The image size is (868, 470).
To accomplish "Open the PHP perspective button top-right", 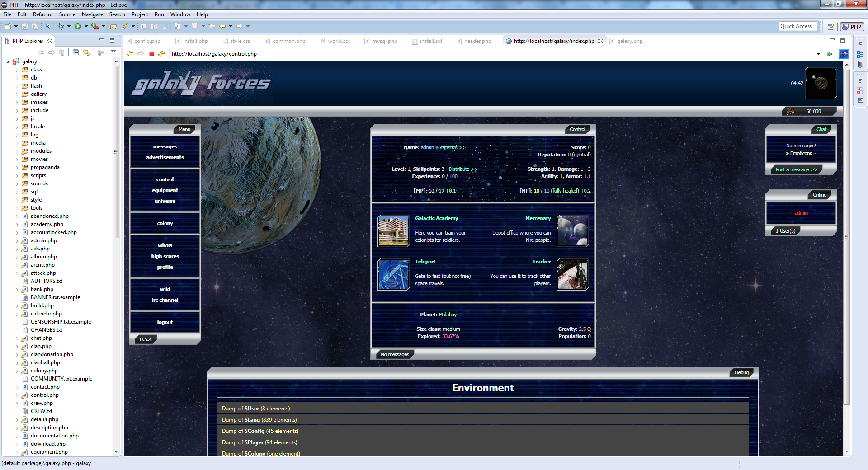I will [x=852, y=26].
